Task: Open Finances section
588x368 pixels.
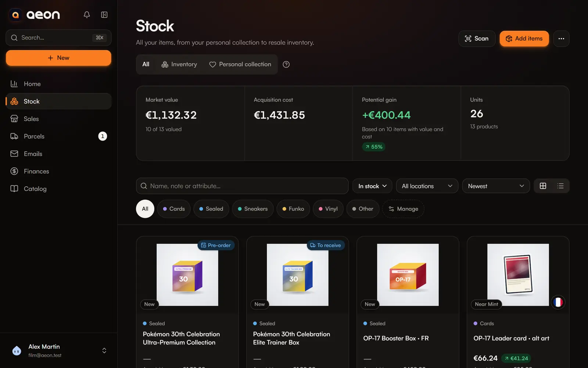Action: coord(58,171)
